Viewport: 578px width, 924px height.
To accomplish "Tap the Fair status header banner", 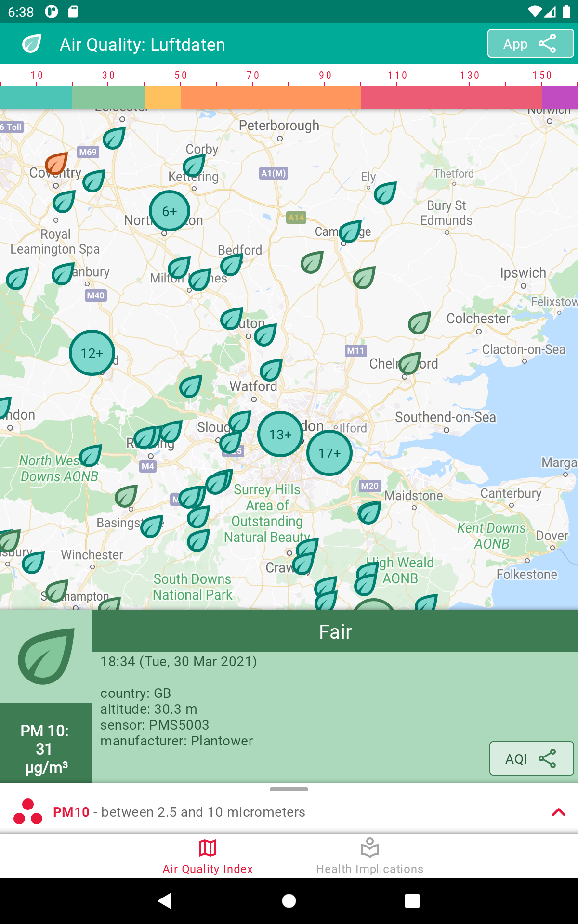I will [x=335, y=631].
